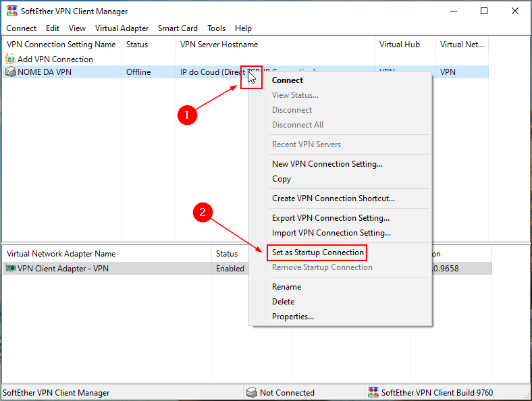Choose Delete in the context menu
Screen dimensions: 532x401
point(340,302)
